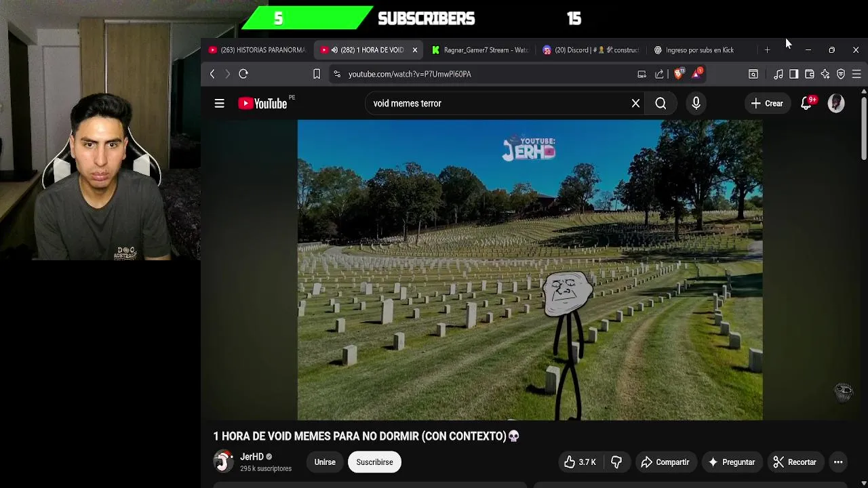Go forward with the browser forward arrow
The height and width of the screenshot is (488, 868).
[228, 74]
